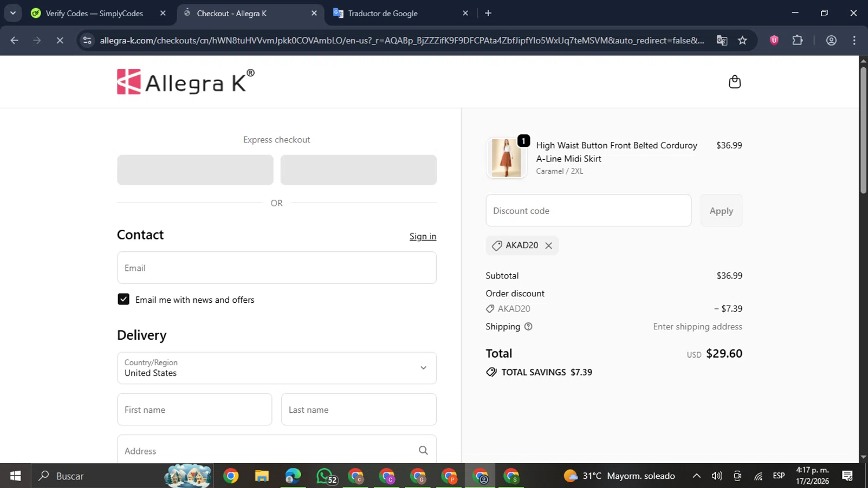This screenshot has height=488, width=868.
Task: Click the Enter shipping address text
Action: [697, 326]
